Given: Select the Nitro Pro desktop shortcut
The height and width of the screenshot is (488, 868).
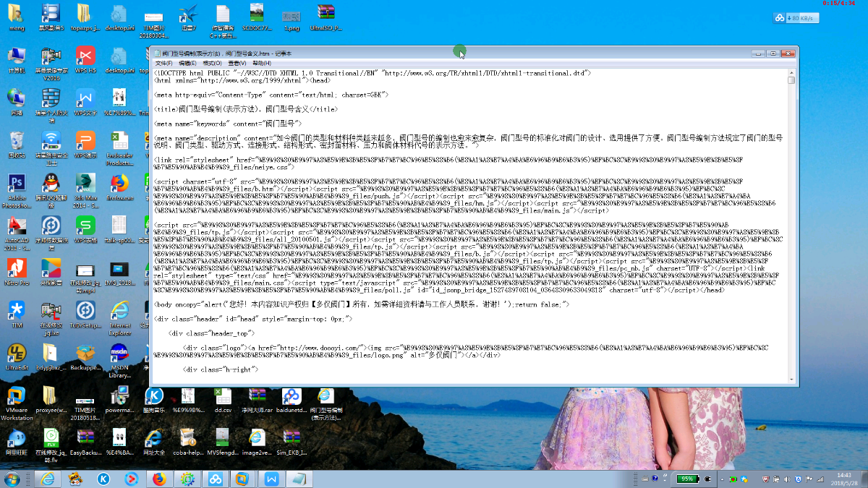Looking at the screenshot, I should 16,272.
